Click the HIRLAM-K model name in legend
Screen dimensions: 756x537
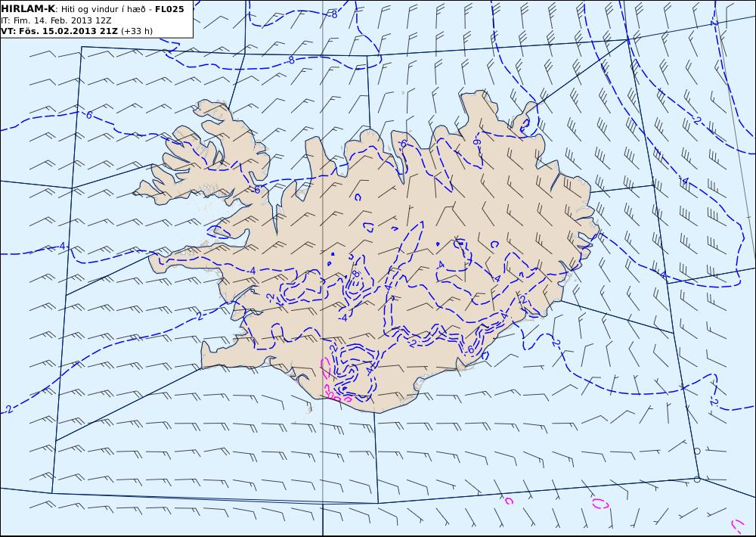pos(29,9)
